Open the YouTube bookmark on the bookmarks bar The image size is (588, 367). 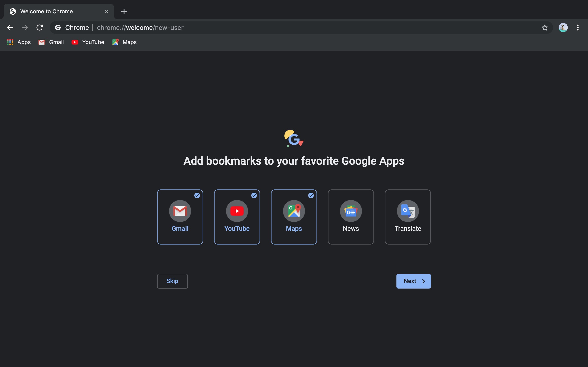[x=88, y=42]
